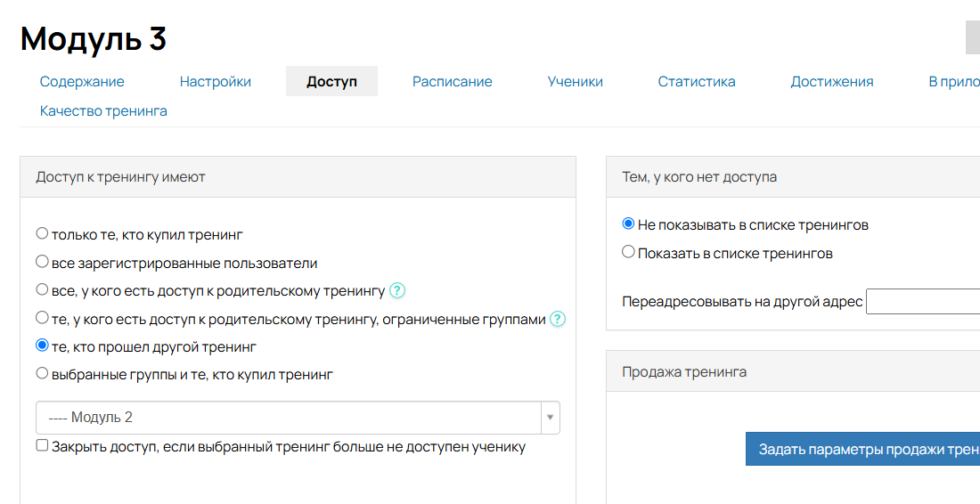Click the dropdown arrow of Модуль 2 select
The width and height of the screenshot is (980, 504).
point(550,418)
